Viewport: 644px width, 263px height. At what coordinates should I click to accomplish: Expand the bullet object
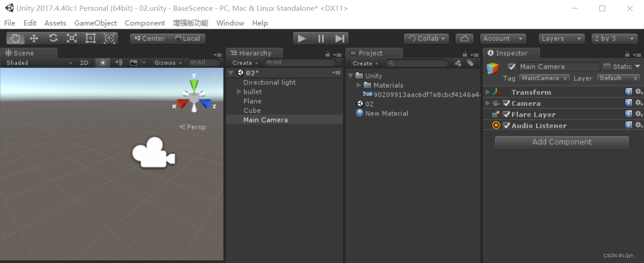pyautogui.click(x=239, y=92)
